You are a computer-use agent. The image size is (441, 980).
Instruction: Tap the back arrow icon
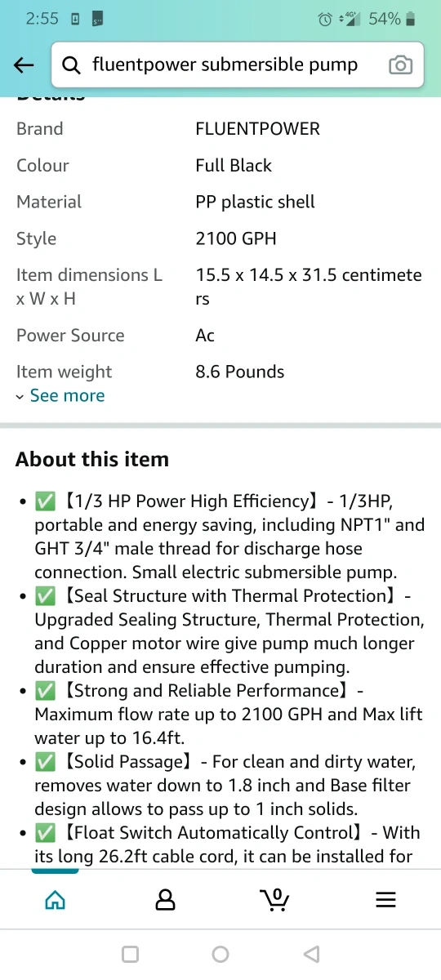24,66
